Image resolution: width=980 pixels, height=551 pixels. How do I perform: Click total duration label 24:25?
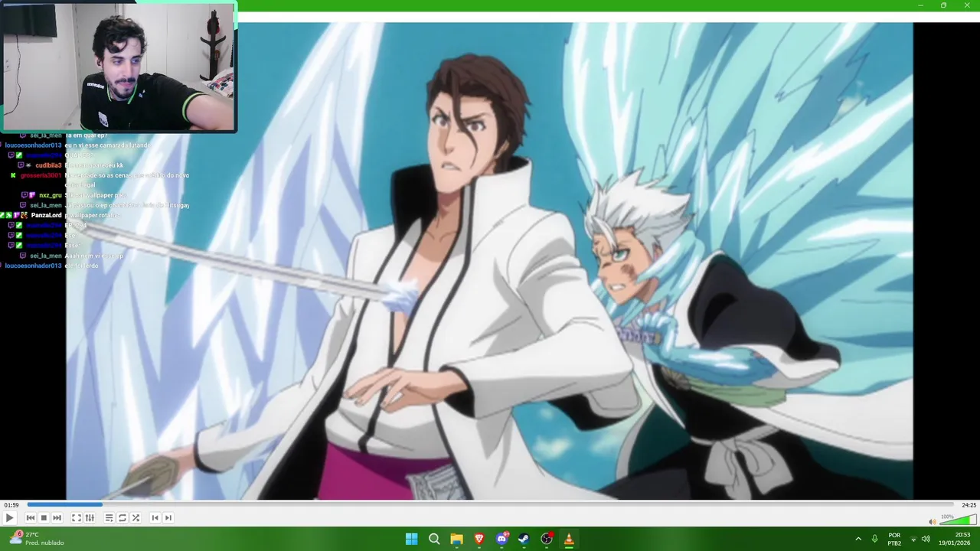click(969, 505)
